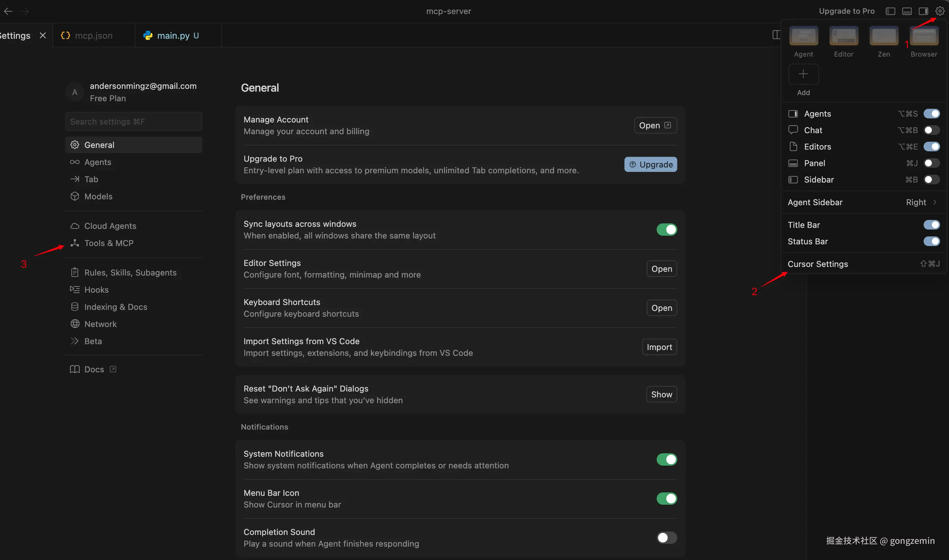Select General in settings sidebar
Viewport: 949px width, 560px height.
tap(134, 145)
